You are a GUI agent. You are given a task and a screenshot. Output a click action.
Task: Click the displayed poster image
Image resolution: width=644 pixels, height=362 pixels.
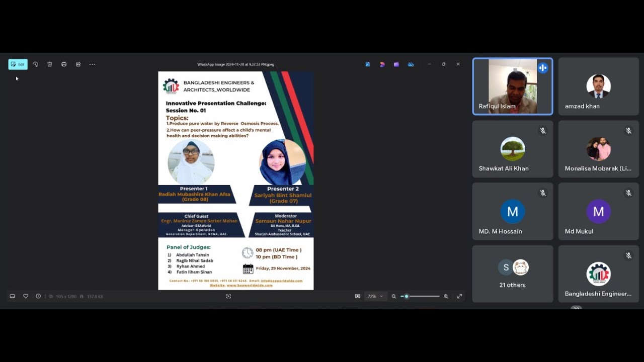(236, 180)
